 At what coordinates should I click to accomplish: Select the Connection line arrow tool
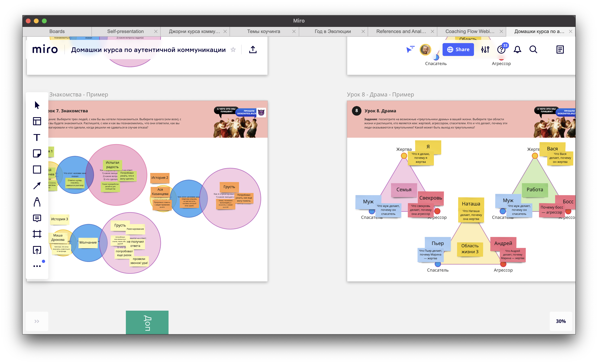(x=37, y=186)
